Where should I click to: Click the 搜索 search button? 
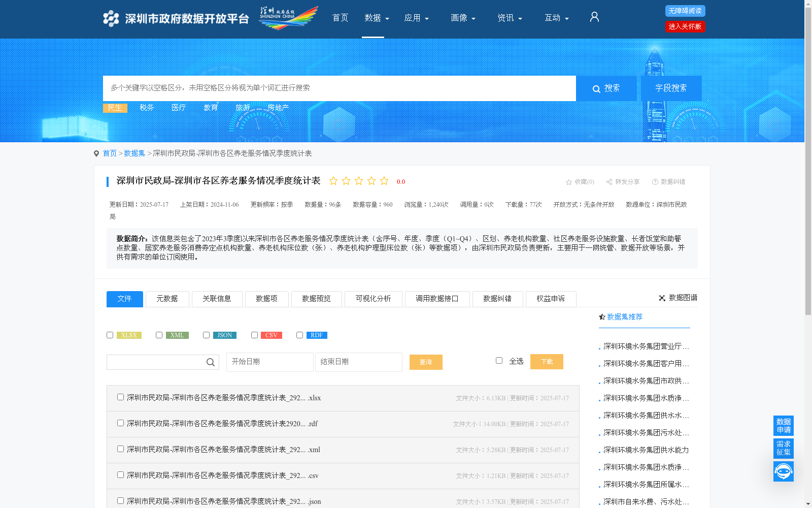pyautogui.click(x=606, y=88)
